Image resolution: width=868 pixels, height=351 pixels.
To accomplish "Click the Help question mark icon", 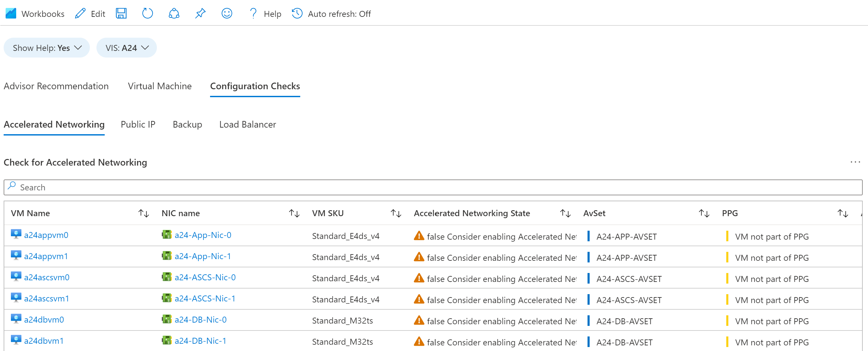I will click(253, 14).
